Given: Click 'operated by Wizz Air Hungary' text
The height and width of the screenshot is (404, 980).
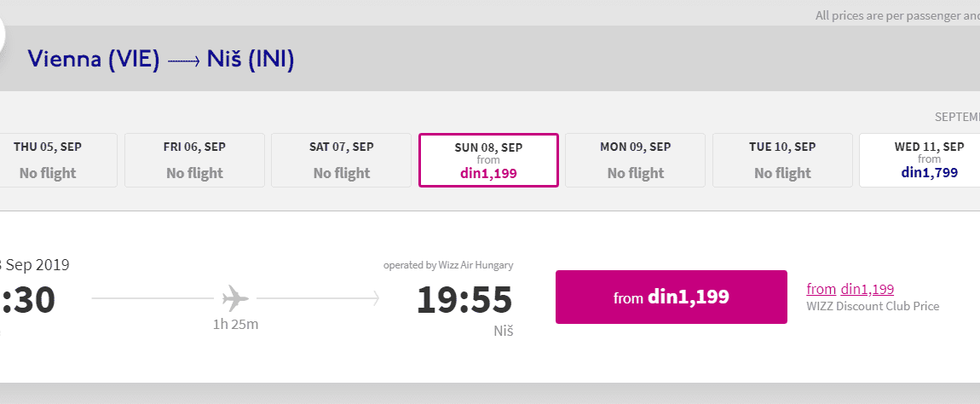Looking at the screenshot, I should [x=448, y=265].
